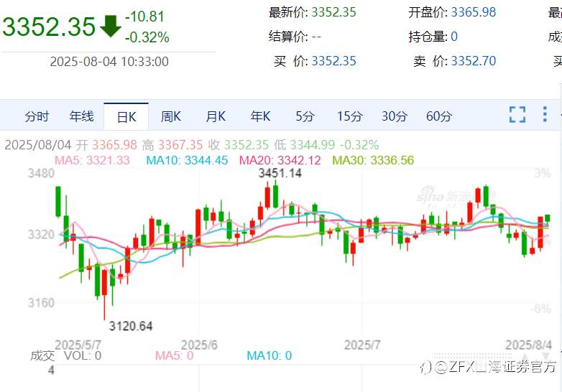The image size is (562, 392).
Task: Click the 3320 price axis label
Action: coord(41,235)
